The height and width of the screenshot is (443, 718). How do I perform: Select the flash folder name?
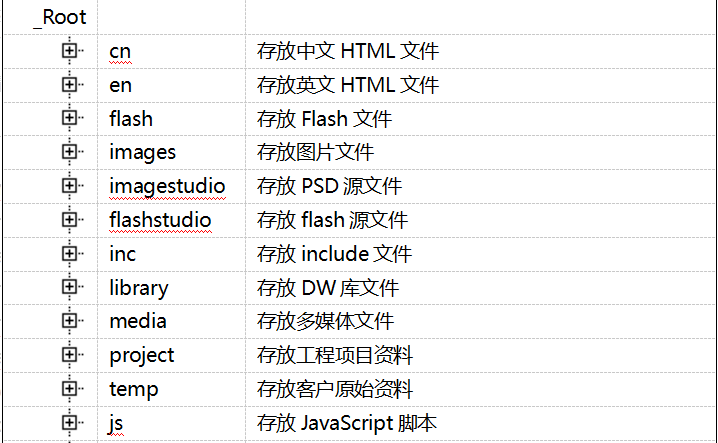(131, 119)
